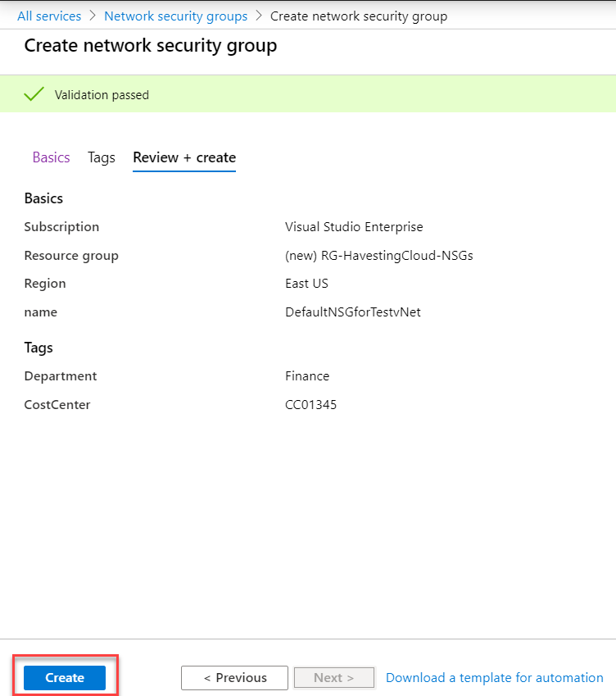Click the CC01345 cost center value

[310, 404]
